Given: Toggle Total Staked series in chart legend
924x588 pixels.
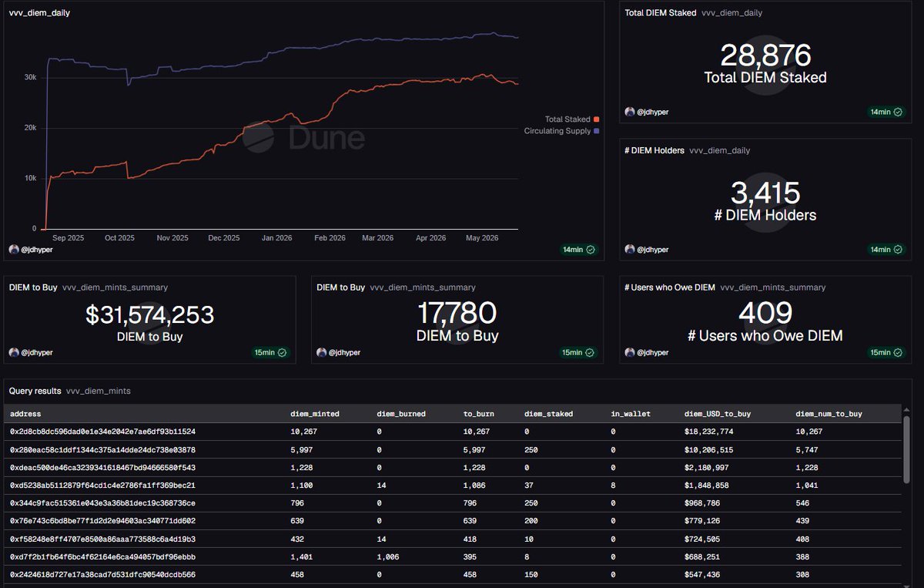Looking at the screenshot, I should click(x=571, y=119).
